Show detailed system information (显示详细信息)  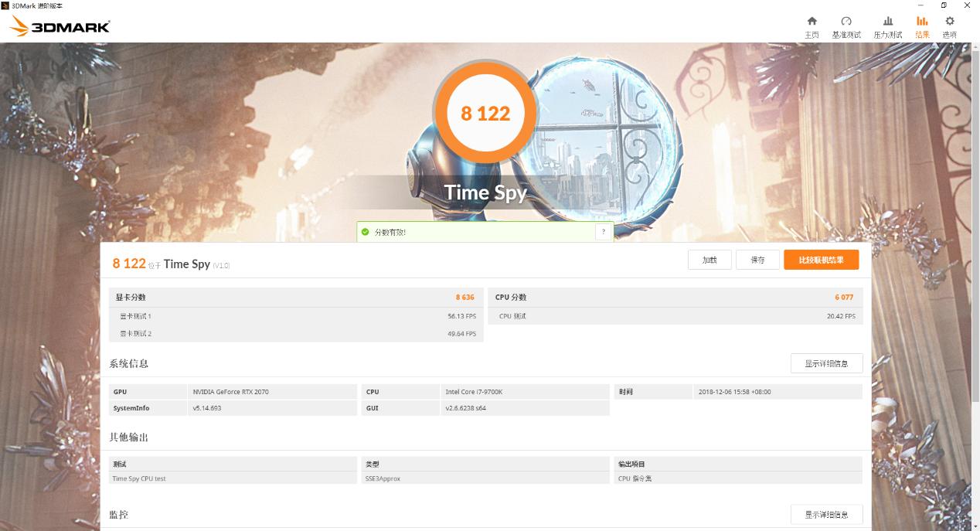(x=826, y=363)
